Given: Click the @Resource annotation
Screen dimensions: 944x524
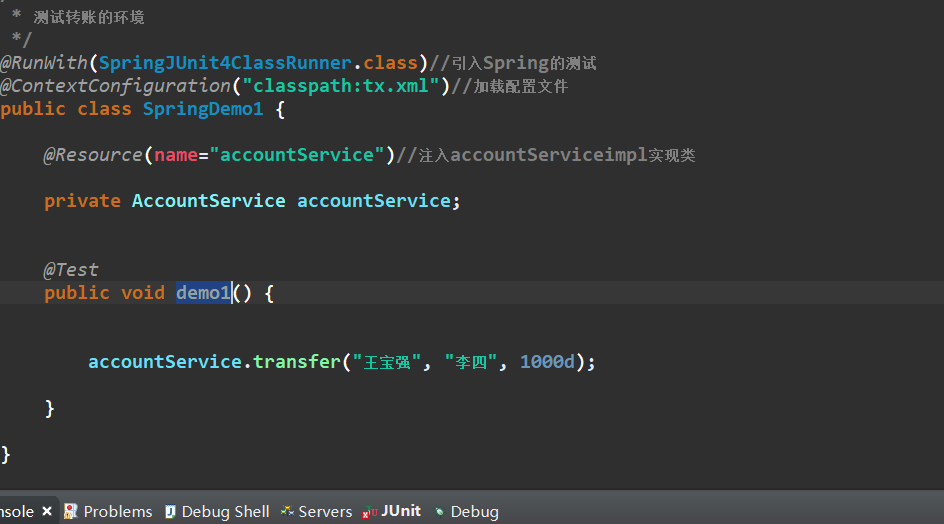Looking at the screenshot, I should pos(93,155).
